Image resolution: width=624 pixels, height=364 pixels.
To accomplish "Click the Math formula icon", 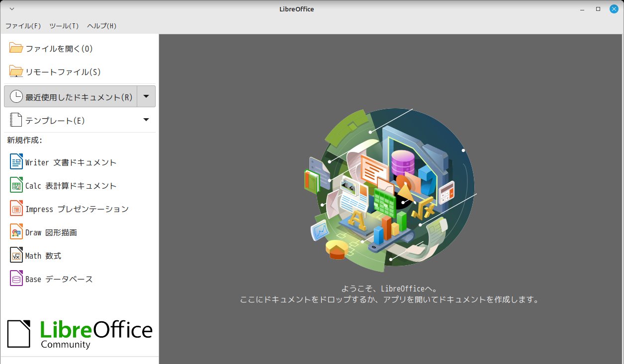I will point(16,256).
